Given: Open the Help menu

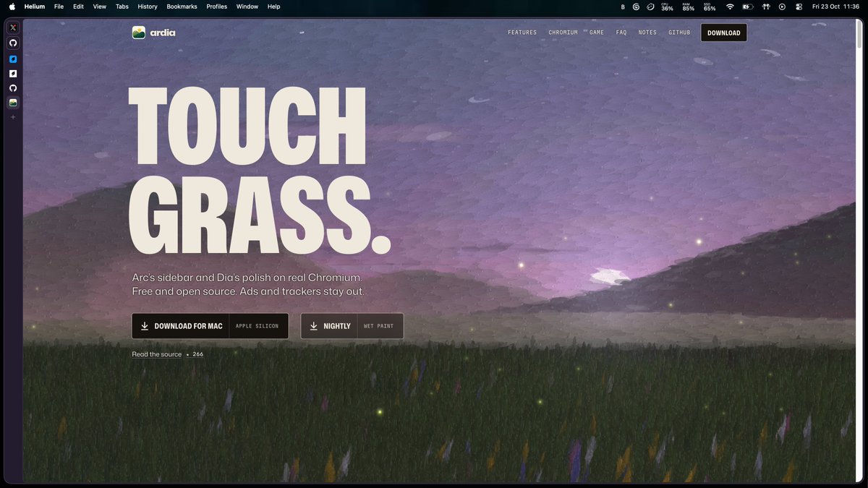Looking at the screenshot, I should coord(274,7).
